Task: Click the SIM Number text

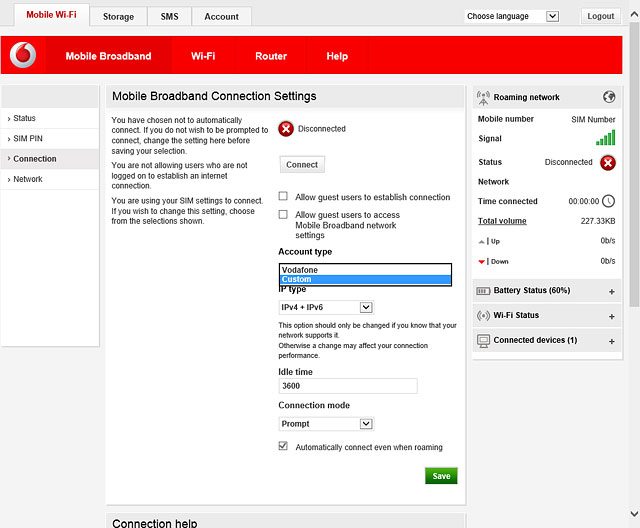Action: tap(593, 120)
